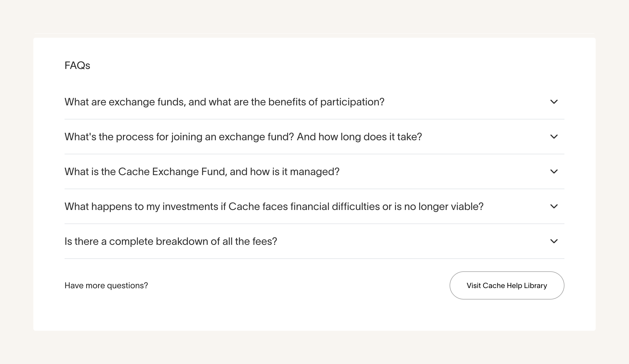Click the FAQs section heading

point(77,65)
